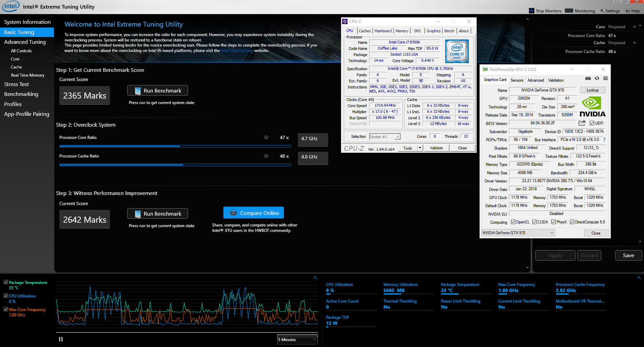Click the Compare Online button

point(254,213)
